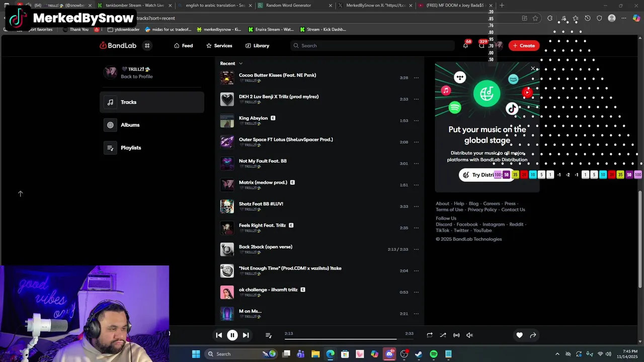Close the distribution promo card
The width and height of the screenshot is (644, 362).
(533, 68)
